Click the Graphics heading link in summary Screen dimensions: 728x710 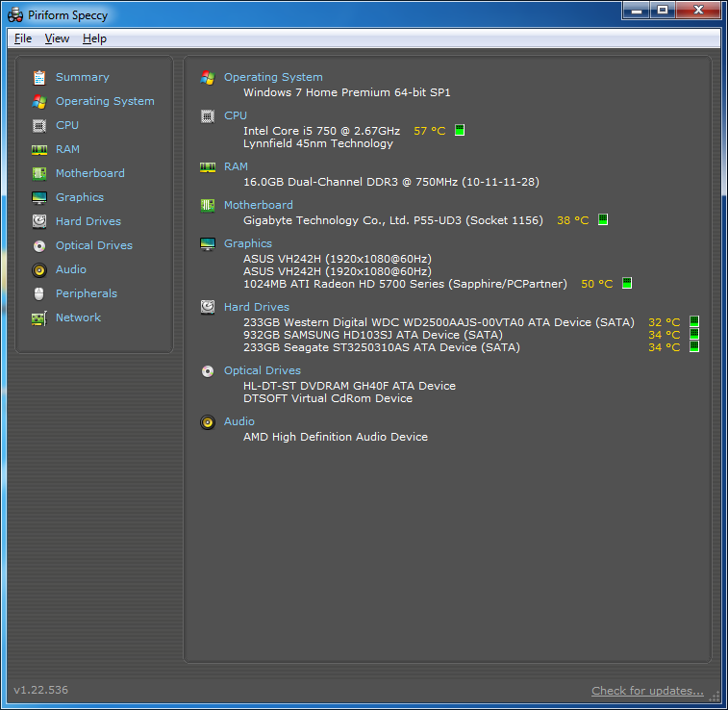click(248, 243)
